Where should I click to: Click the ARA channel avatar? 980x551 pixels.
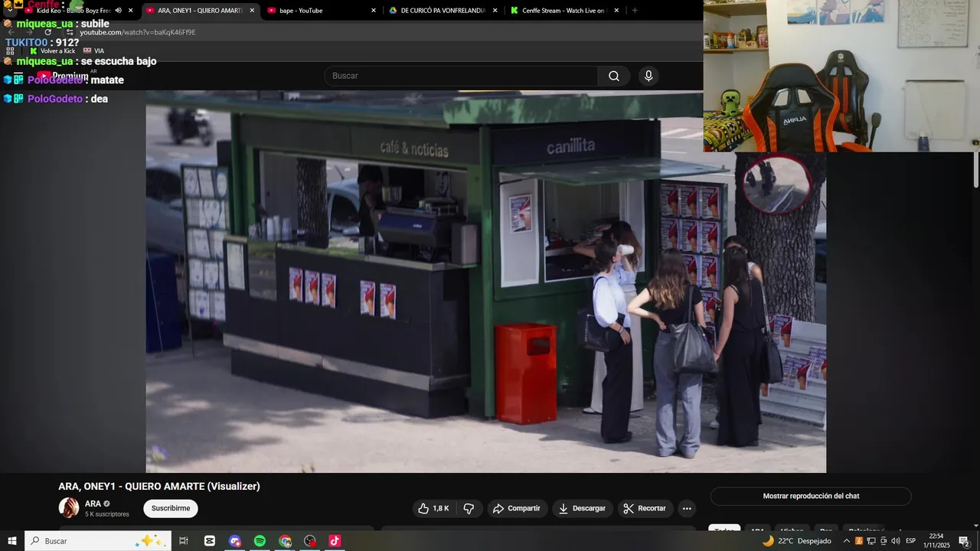coord(69,507)
